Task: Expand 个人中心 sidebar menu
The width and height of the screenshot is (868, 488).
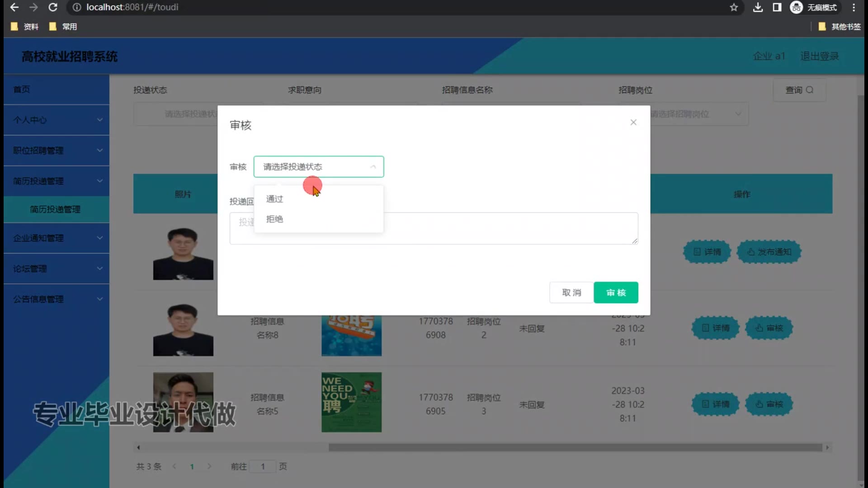Action: (57, 120)
